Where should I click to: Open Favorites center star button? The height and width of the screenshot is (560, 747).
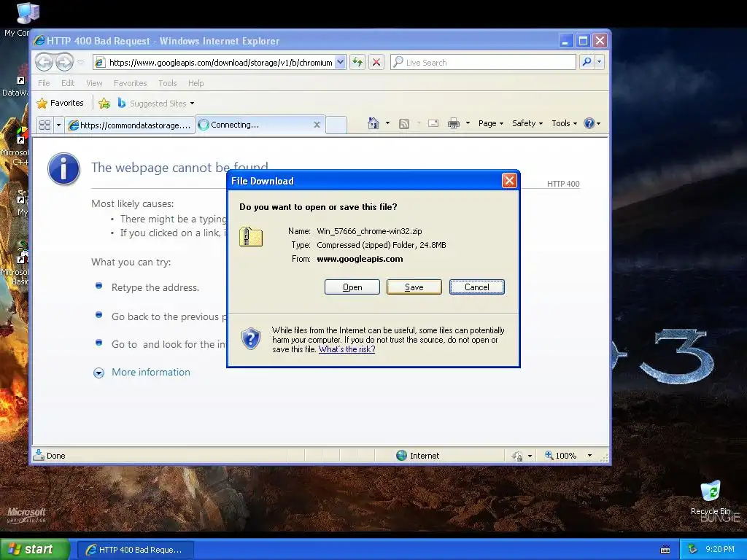pyautogui.click(x=61, y=103)
